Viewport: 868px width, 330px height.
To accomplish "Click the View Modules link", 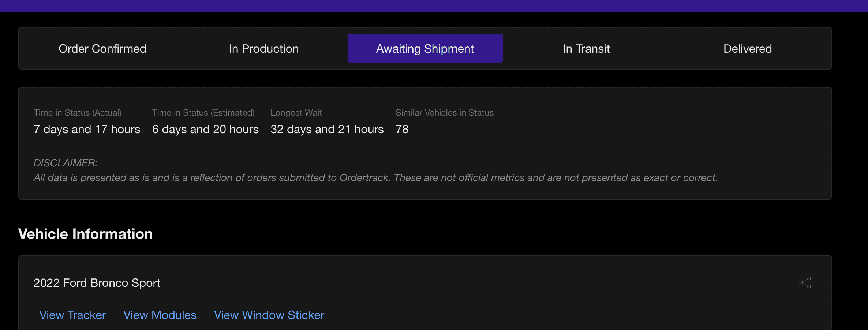I will (160, 315).
